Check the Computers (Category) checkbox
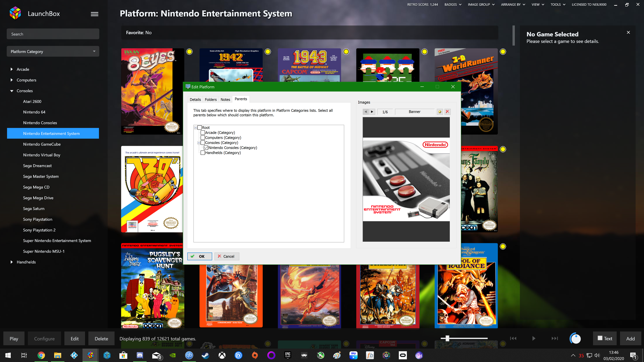The width and height of the screenshot is (644, 362). click(203, 138)
